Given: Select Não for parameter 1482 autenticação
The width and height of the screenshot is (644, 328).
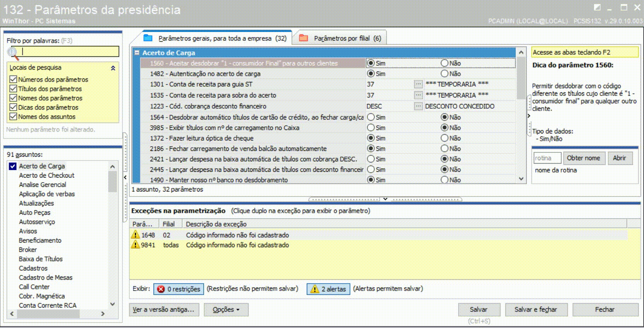Looking at the screenshot, I should pos(444,73).
